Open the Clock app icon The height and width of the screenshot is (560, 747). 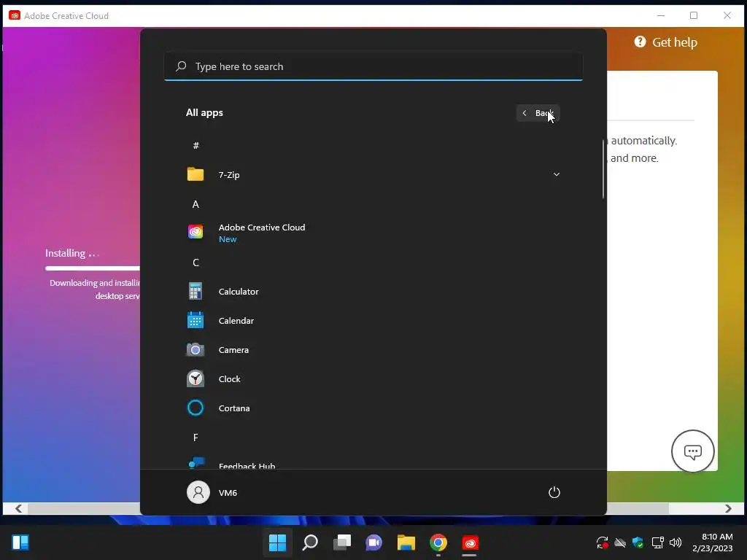point(196,378)
